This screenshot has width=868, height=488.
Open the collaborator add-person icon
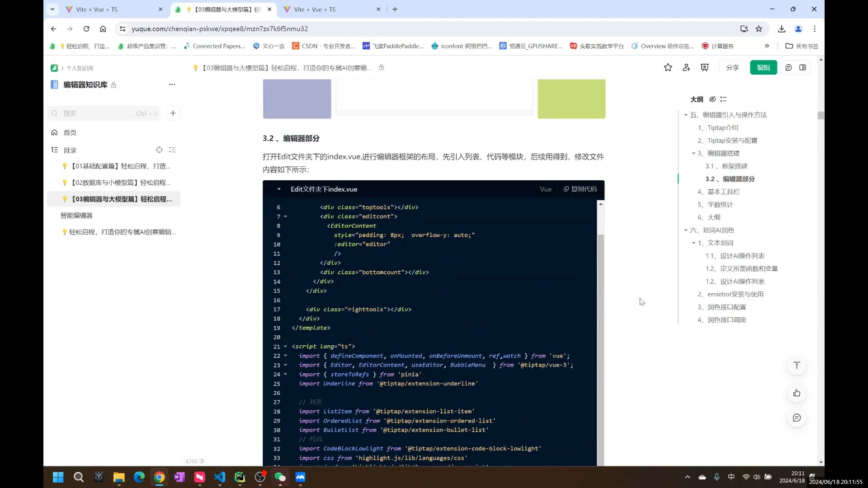click(686, 68)
